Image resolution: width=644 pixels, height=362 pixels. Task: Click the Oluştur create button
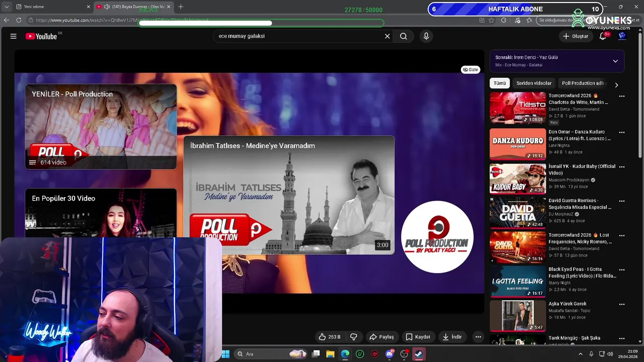click(x=575, y=36)
